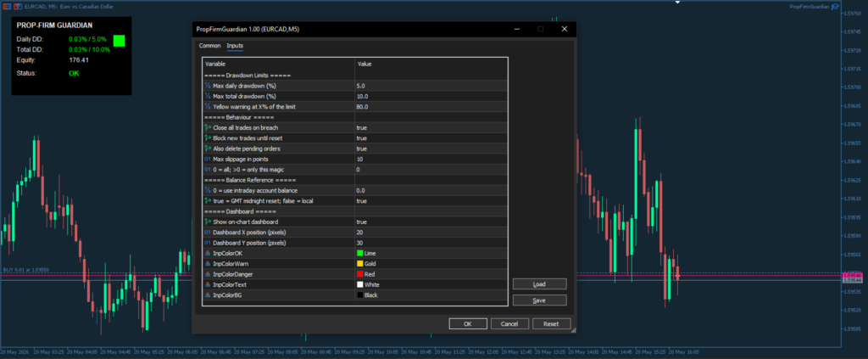This screenshot has height=359, width=868.
Task: Click the integer icon beside Max slippage in points
Action: coord(208,159)
